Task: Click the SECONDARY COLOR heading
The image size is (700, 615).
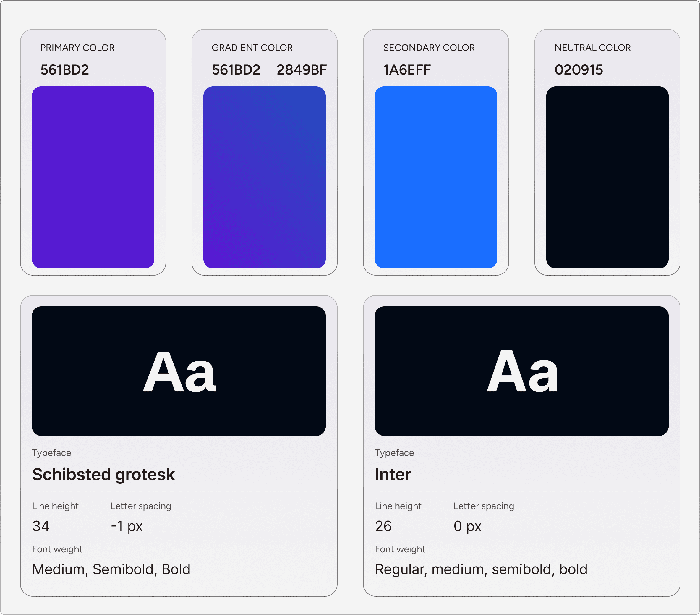Action: pos(429,48)
